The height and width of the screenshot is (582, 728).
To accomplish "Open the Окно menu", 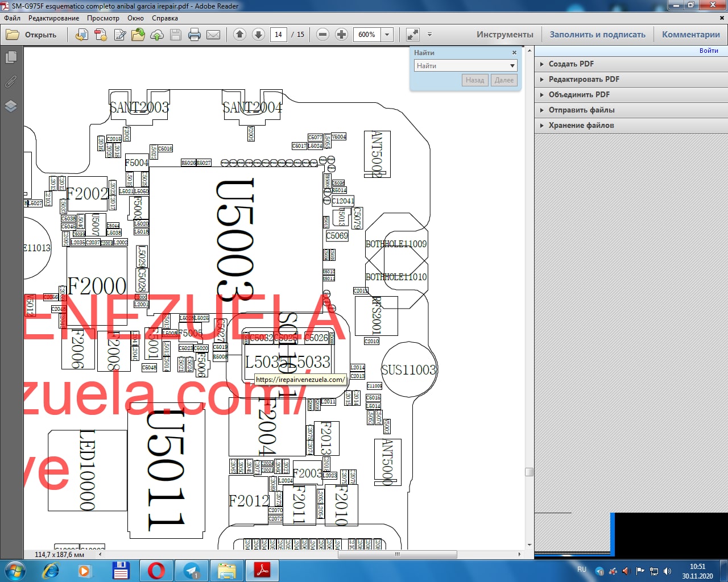I will pos(135,18).
